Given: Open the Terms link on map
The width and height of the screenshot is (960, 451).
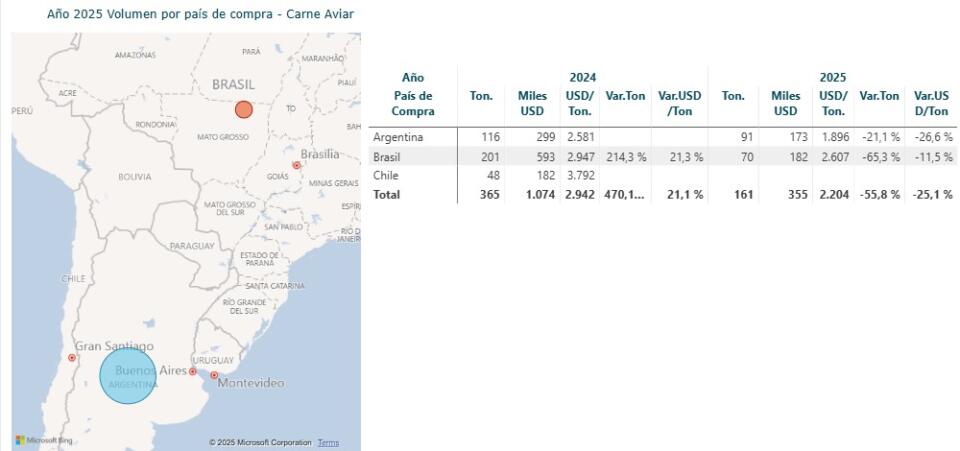Looking at the screenshot, I should click(x=328, y=442).
